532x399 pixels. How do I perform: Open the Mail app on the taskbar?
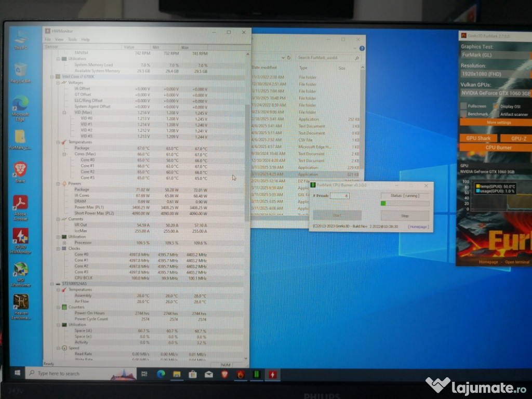(209, 374)
